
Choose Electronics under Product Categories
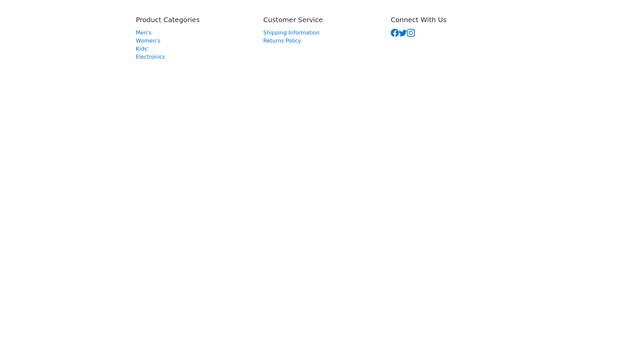click(x=150, y=57)
